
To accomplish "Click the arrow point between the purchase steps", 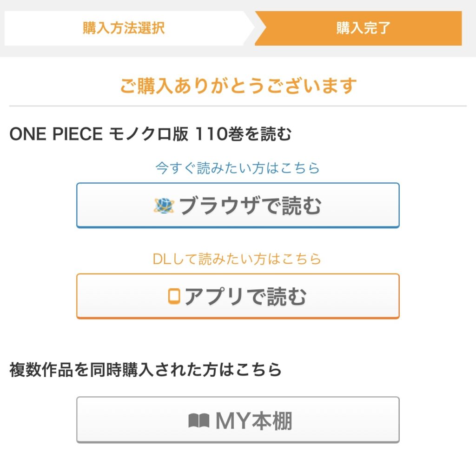I will 250,28.
